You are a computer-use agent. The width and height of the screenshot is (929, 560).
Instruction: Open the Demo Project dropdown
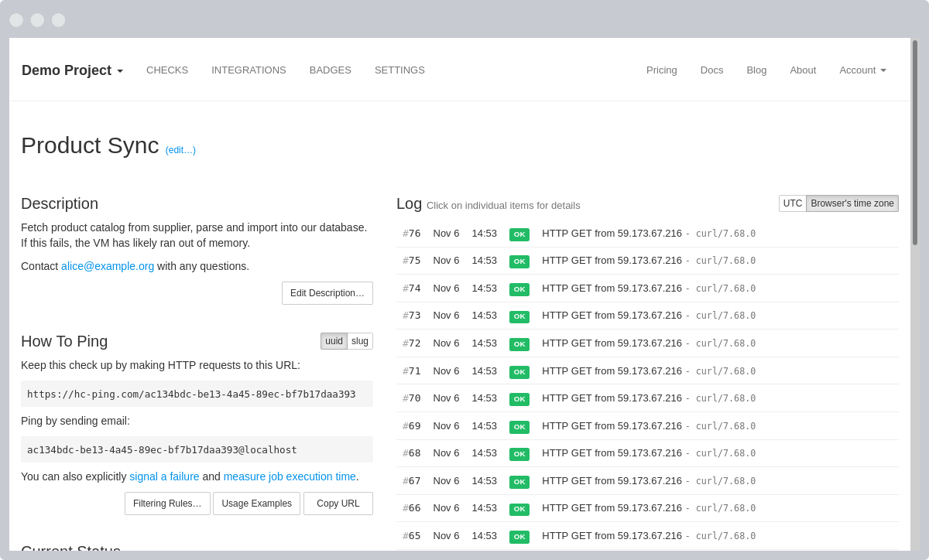coord(72,70)
